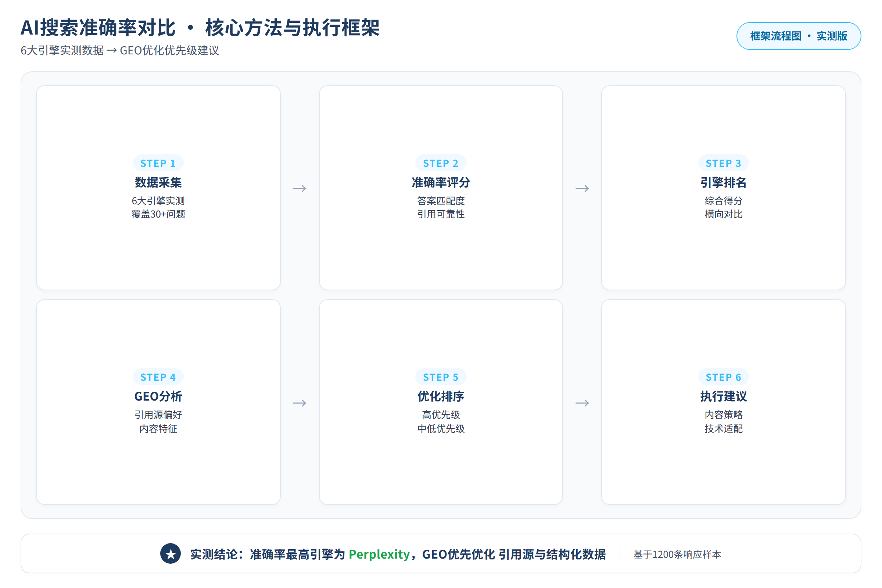882x588 pixels.
Task: Click the text 内容特征
Action: coord(158,429)
